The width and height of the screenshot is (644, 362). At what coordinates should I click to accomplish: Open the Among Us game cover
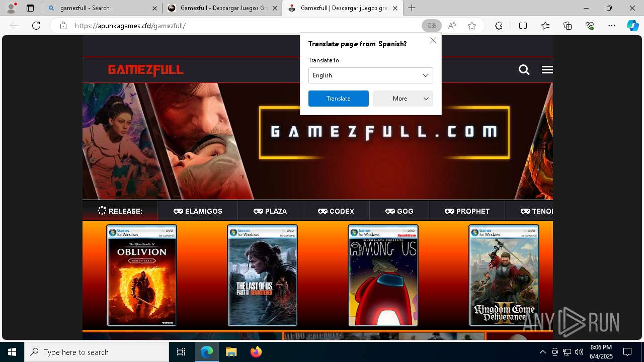click(x=383, y=276)
